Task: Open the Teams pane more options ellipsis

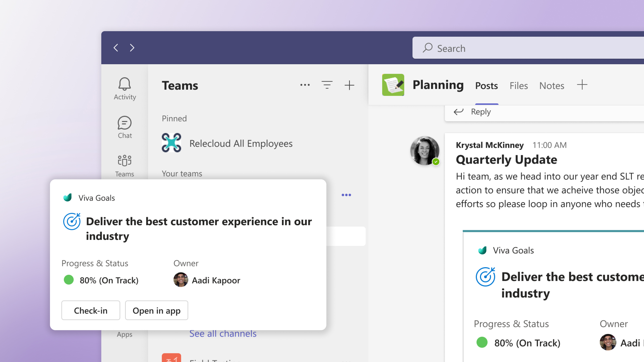Action: [305, 85]
